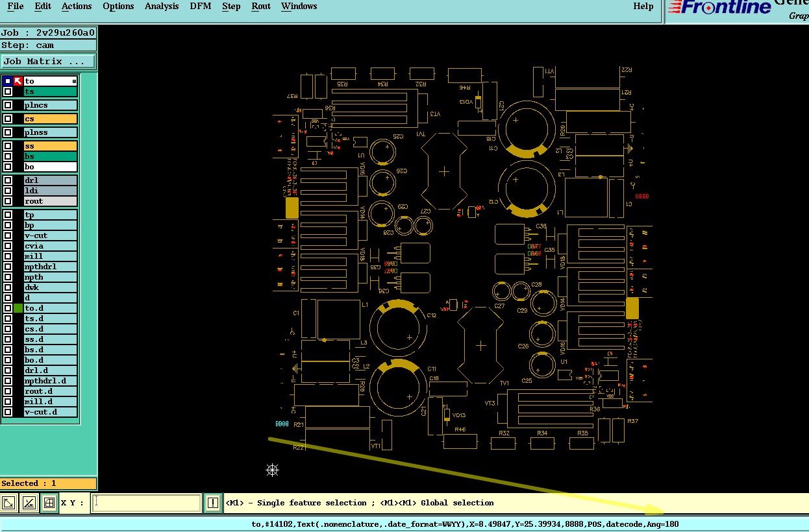Toggle display checkbox for the v-cut layer
Image resolution: width=809 pixels, height=532 pixels.
point(8,236)
